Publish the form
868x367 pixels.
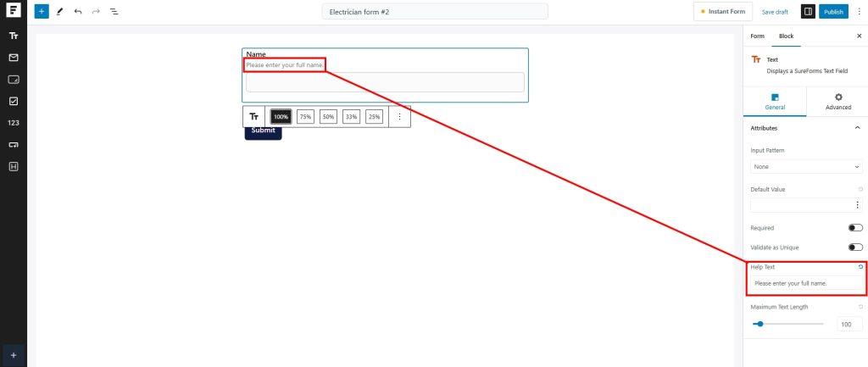[x=834, y=12]
